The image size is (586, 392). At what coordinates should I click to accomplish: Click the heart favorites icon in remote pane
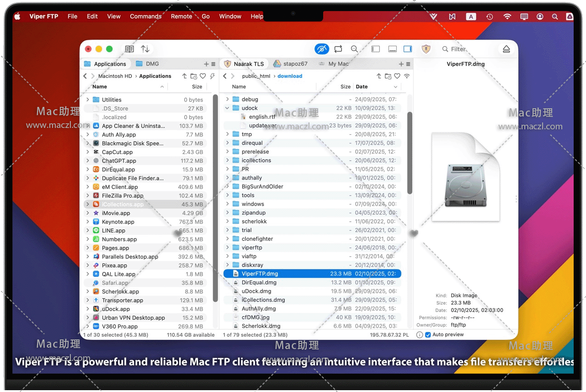[x=397, y=76]
